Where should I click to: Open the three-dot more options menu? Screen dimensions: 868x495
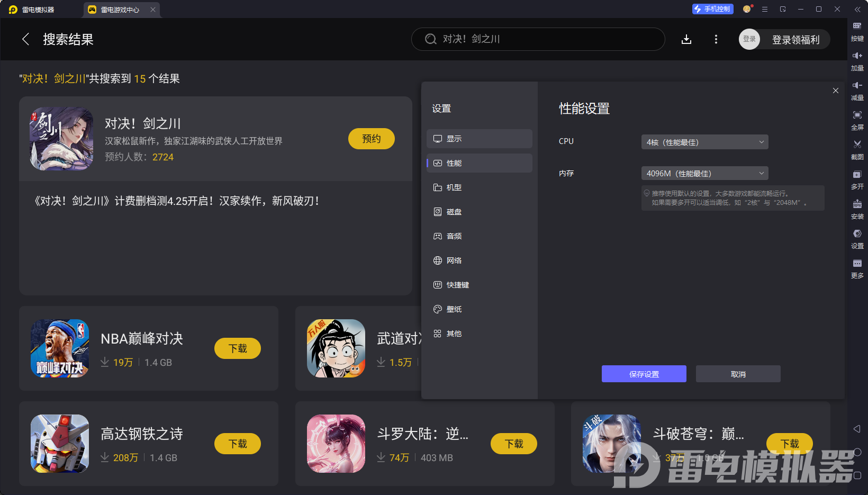[716, 39]
